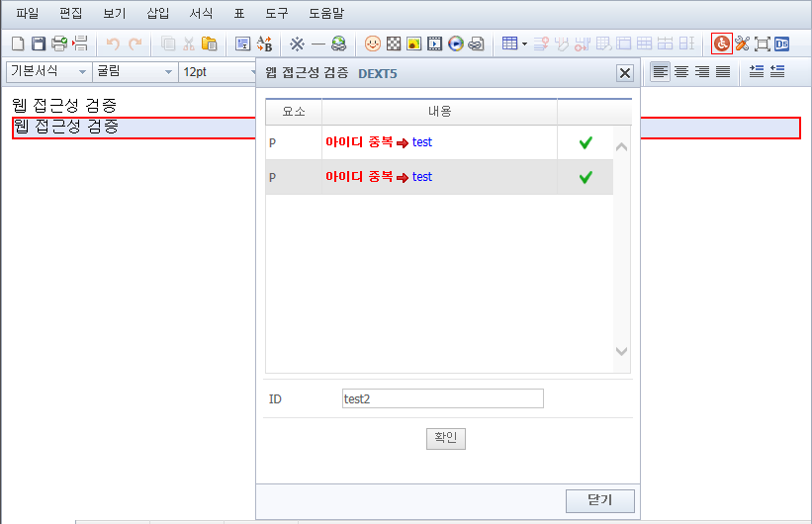Image resolution: width=812 pixels, height=524 pixels.
Task: Increase indent with the toolbar icon
Action: tap(757, 71)
